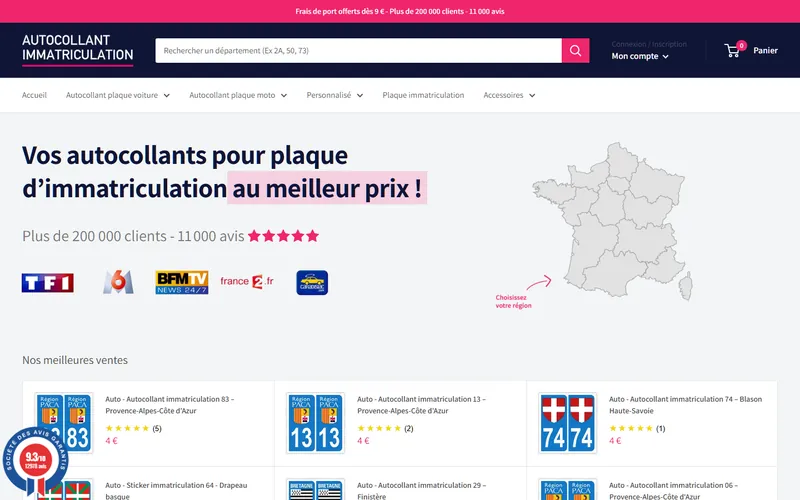
Task: Open Autocollant immatriculation 83 product title
Action: tap(170, 405)
